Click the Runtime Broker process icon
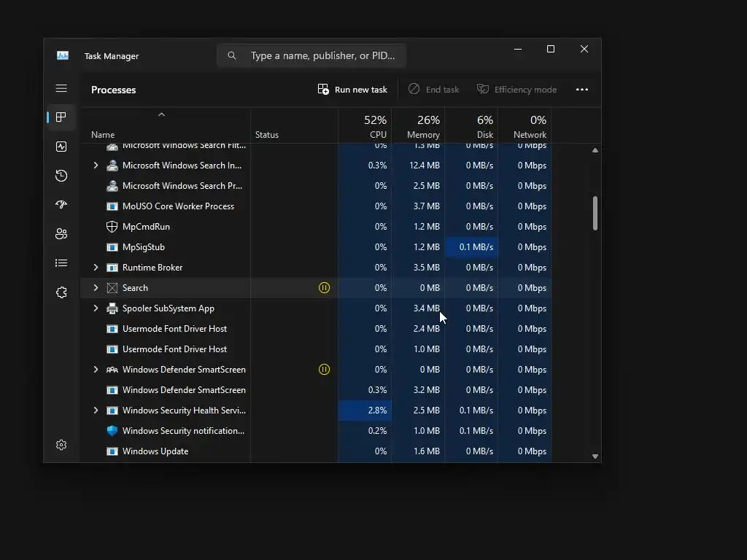Screen dimensions: 747x560 click(x=112, y=268)
